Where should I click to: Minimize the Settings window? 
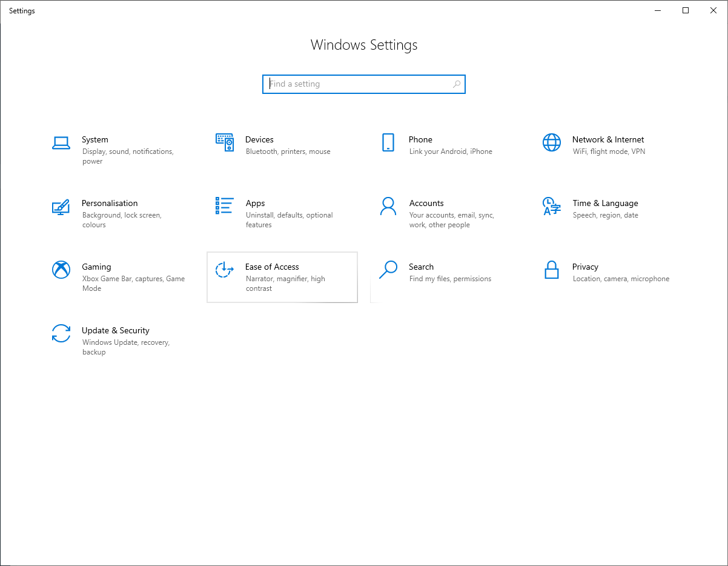coord(658,10)
